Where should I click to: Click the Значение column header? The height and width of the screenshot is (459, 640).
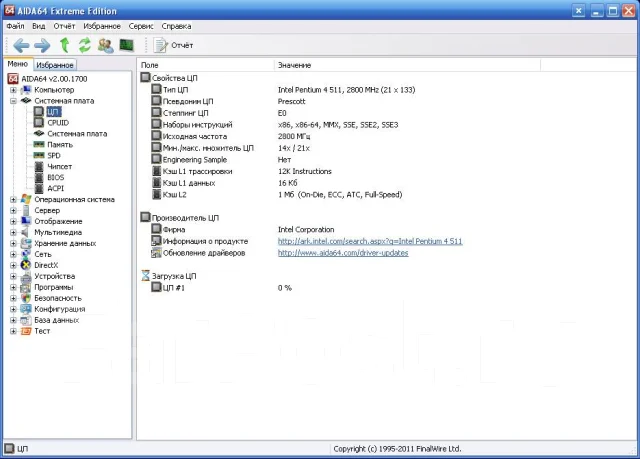click(407, 65)
